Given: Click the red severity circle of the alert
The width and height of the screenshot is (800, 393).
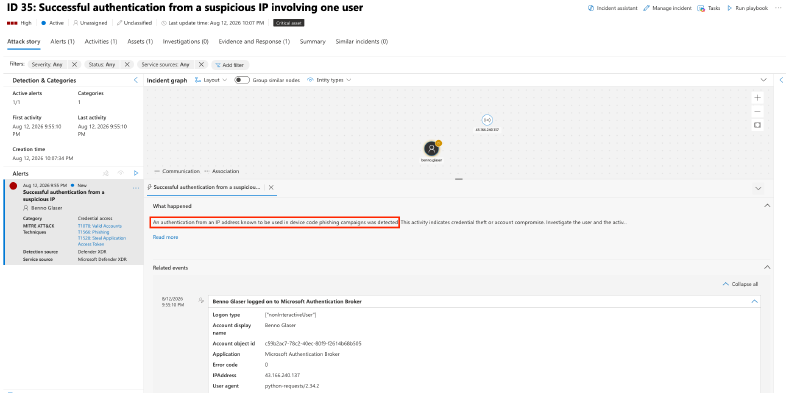Looking at the screenshot, I should point(13,186).
